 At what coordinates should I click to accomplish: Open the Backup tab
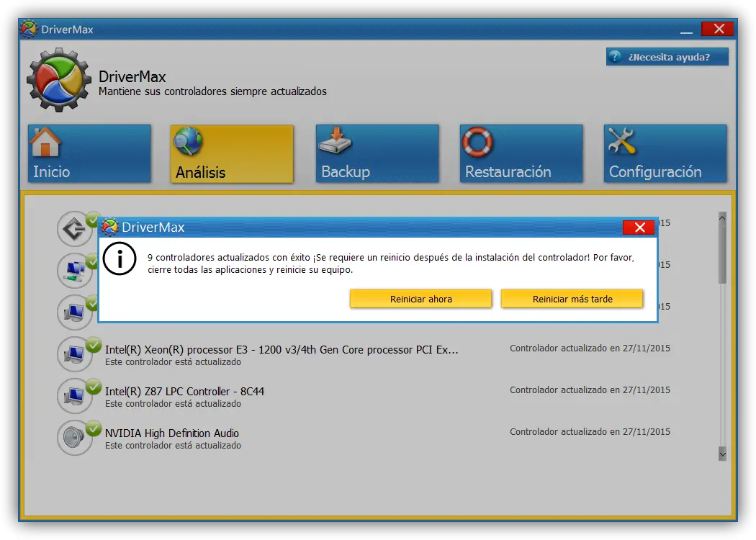(377, 153)
